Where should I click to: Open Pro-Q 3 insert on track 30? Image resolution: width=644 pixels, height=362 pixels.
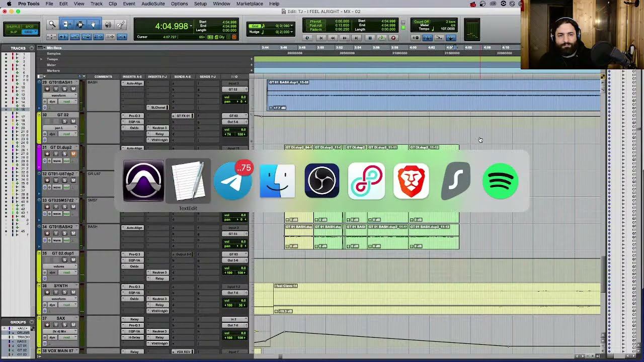click(134, 116)
